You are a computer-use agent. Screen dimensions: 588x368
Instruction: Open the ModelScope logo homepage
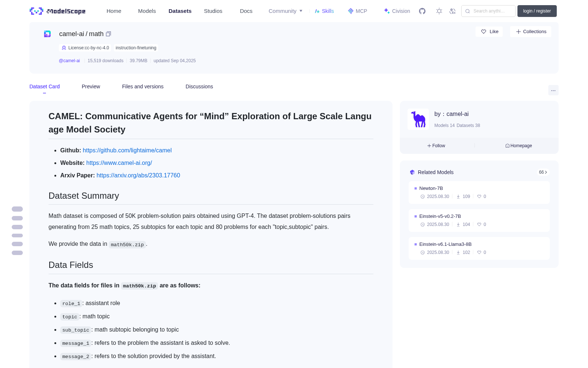[x=57, y=11]
